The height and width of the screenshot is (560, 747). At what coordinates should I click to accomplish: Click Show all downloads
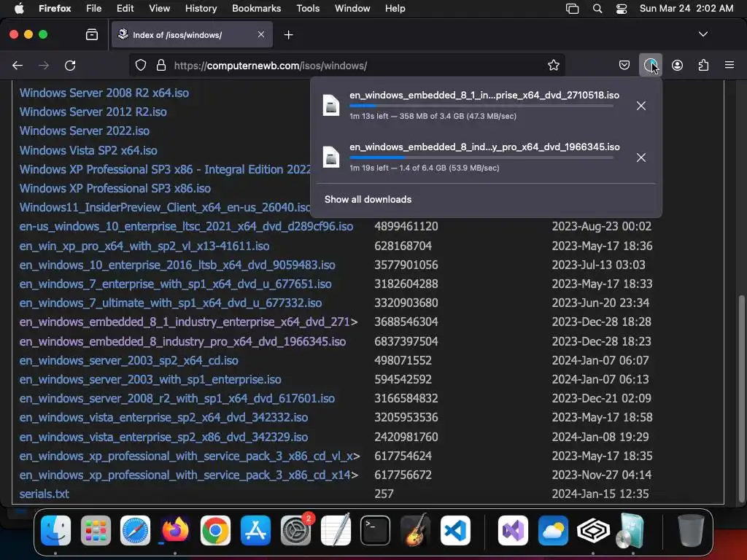click(x=368, y=200)
